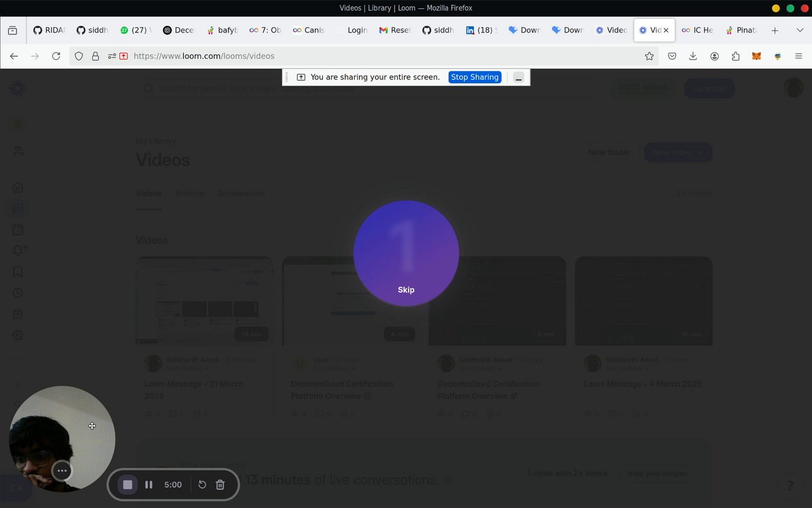Stop the Loom recording with the square button

(128, 485)
